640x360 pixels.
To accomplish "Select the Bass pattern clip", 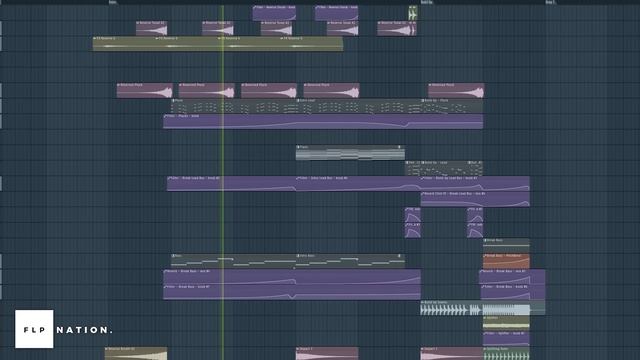I will tap(233, 261).
